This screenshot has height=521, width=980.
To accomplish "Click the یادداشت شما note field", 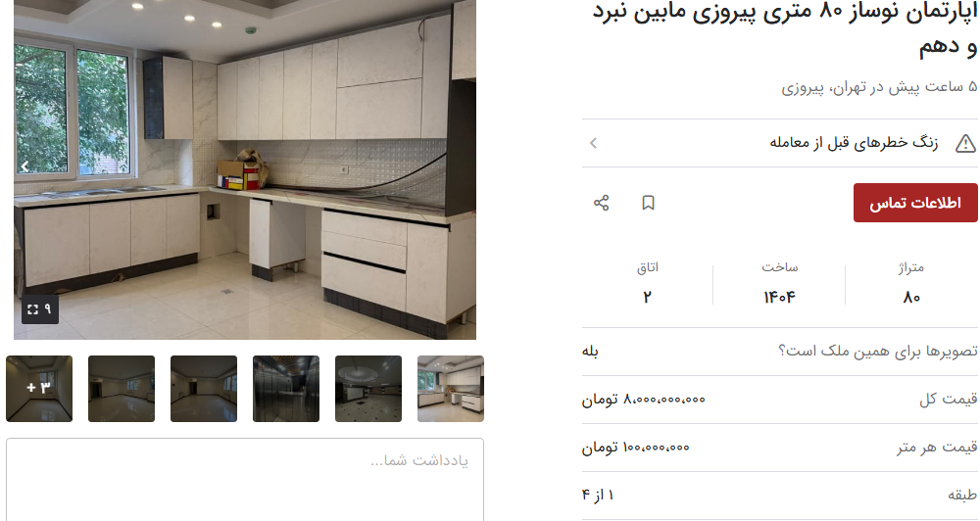I will tap(245, 479).
